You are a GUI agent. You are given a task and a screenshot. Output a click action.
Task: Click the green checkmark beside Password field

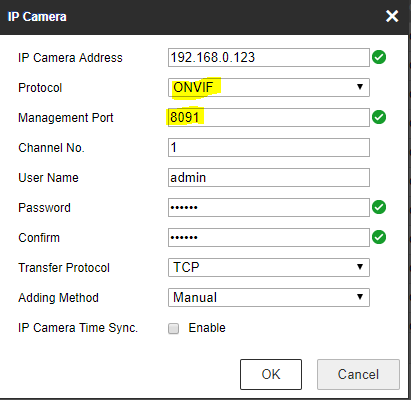[379, 207]
